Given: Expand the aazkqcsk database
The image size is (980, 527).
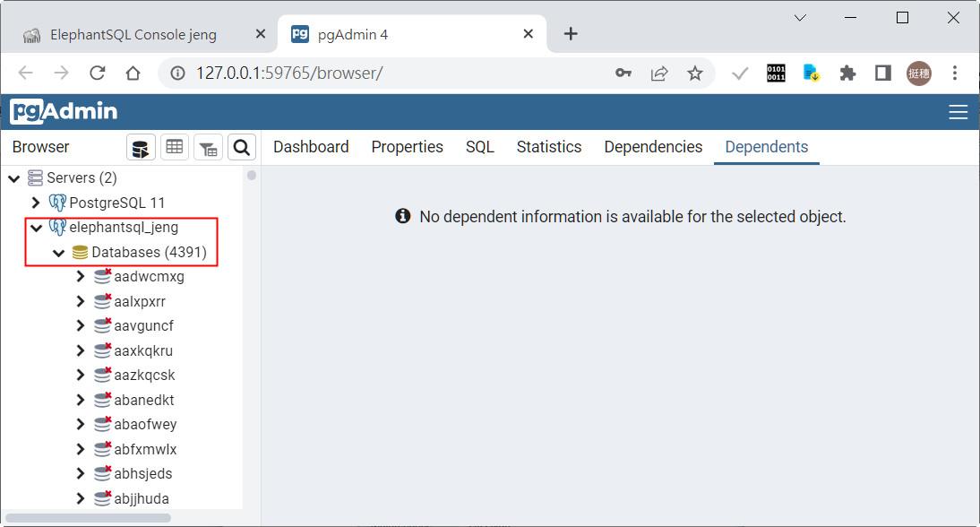Looking at the screenshot, I should click(80, 376).
